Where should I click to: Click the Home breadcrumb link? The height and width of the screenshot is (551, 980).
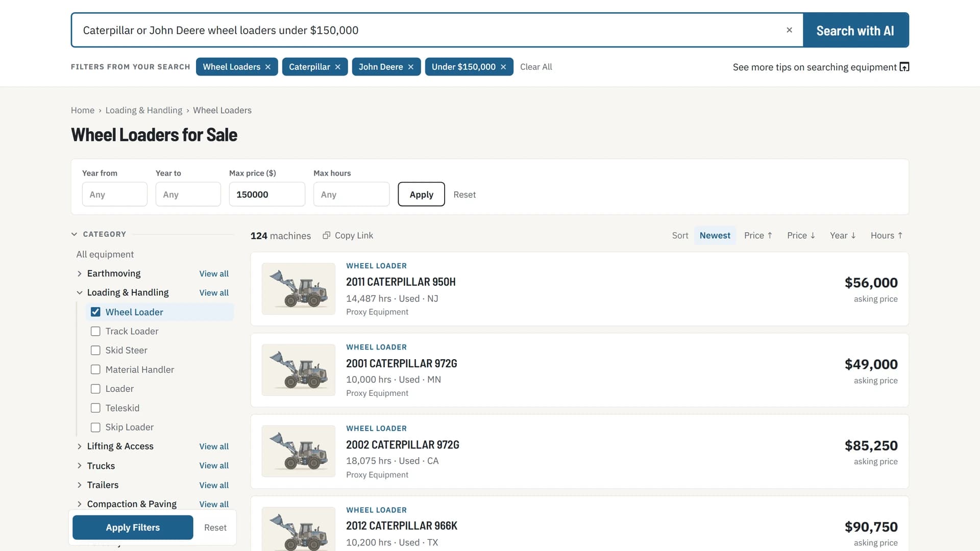pos(83,110)
